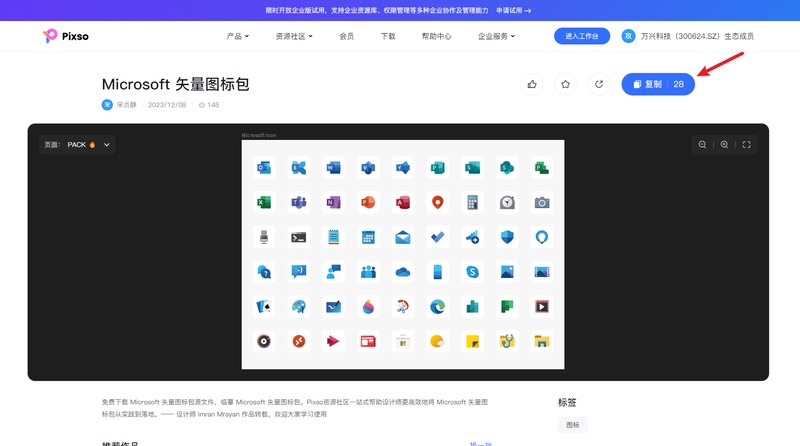The width and height of the screenshot is (800, 446).
Task: Select the Edge browser icon
Action: [x=437, y=307]
